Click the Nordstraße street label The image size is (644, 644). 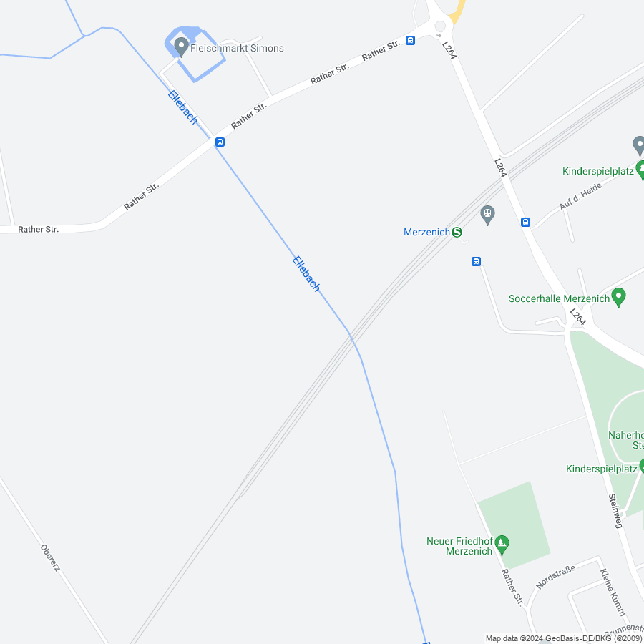coord(555,577)
